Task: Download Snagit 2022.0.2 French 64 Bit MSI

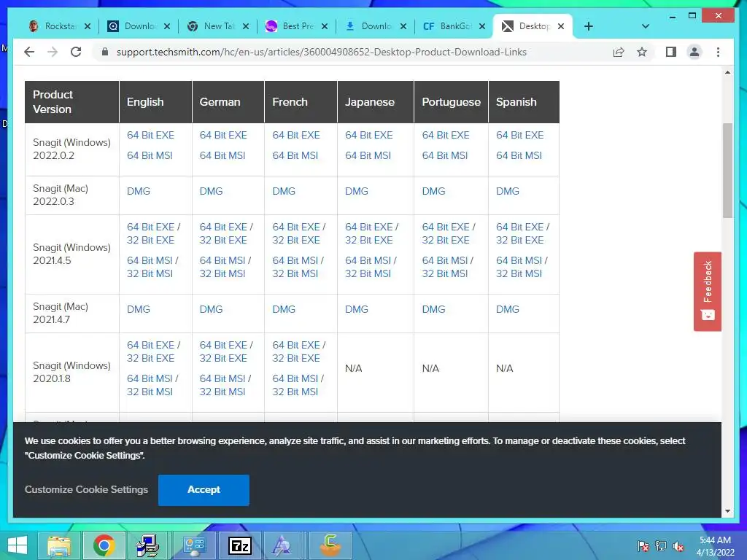Action: [x=295, y=156]
